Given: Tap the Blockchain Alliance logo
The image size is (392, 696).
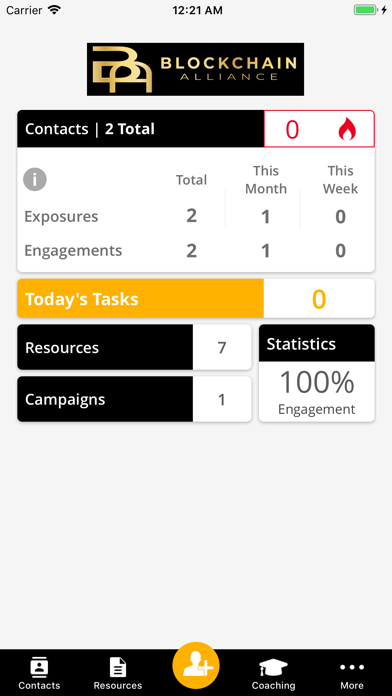Looking at the screenshot, I should (195, 69).
